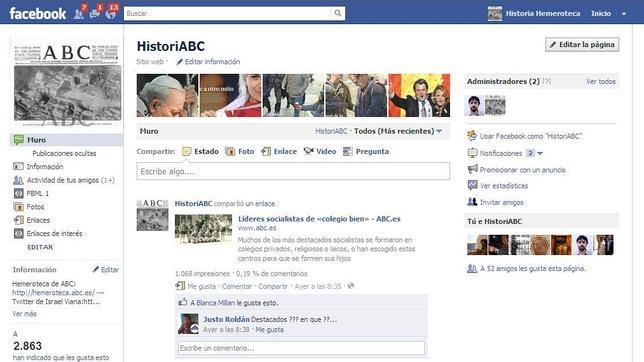Screen dimensions: 644x362
Task: Select the Foto share tab
Action: 240,151
